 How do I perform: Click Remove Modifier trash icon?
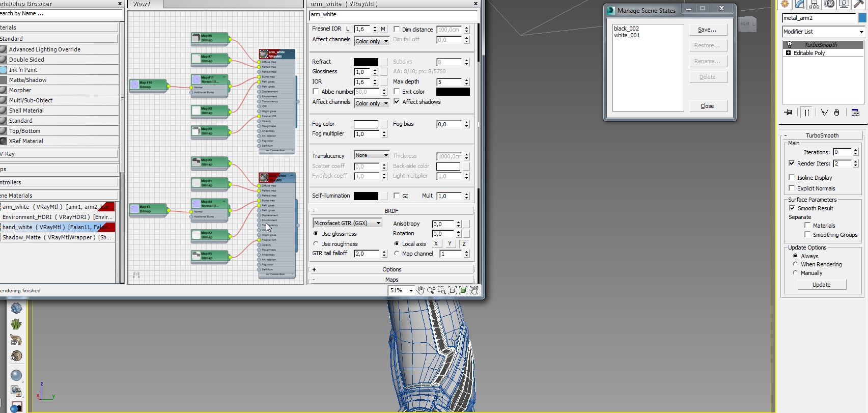pos(836,113)
